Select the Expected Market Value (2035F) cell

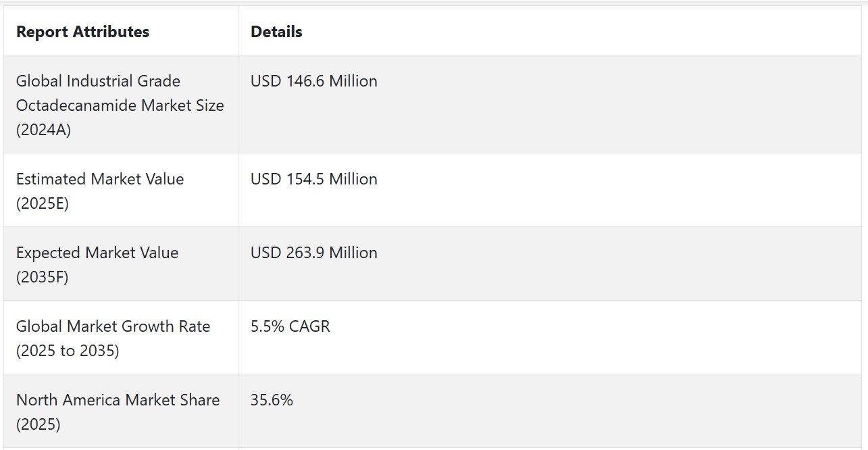coord(121,264)
